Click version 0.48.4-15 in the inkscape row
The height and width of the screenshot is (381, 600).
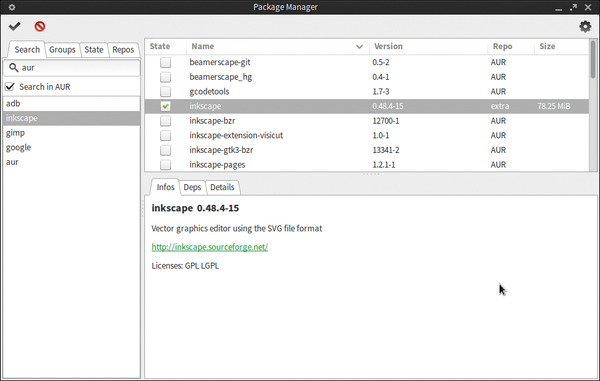(388, 106)
